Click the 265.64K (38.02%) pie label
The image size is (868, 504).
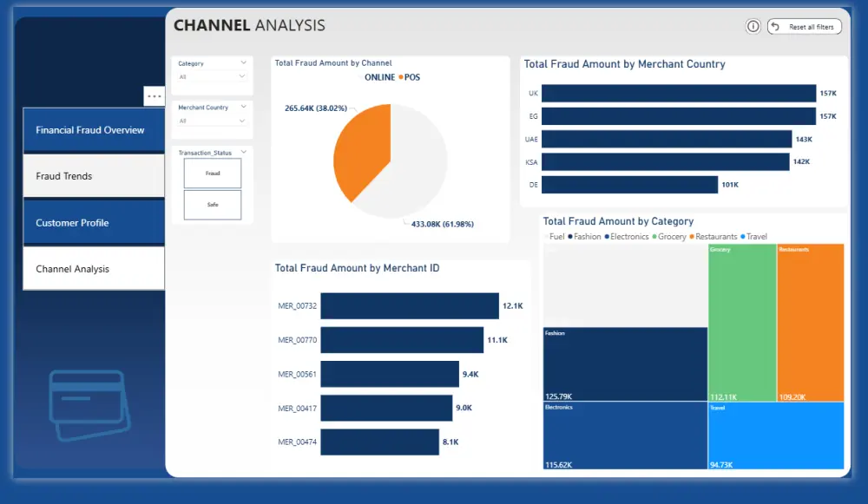pyautogui.click(x=316, y=108)
